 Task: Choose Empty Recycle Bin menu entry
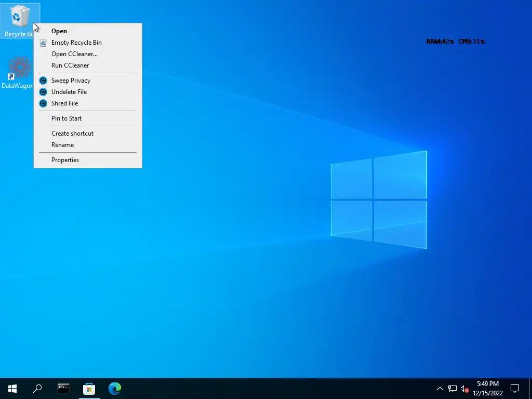[x=87, y=43]
